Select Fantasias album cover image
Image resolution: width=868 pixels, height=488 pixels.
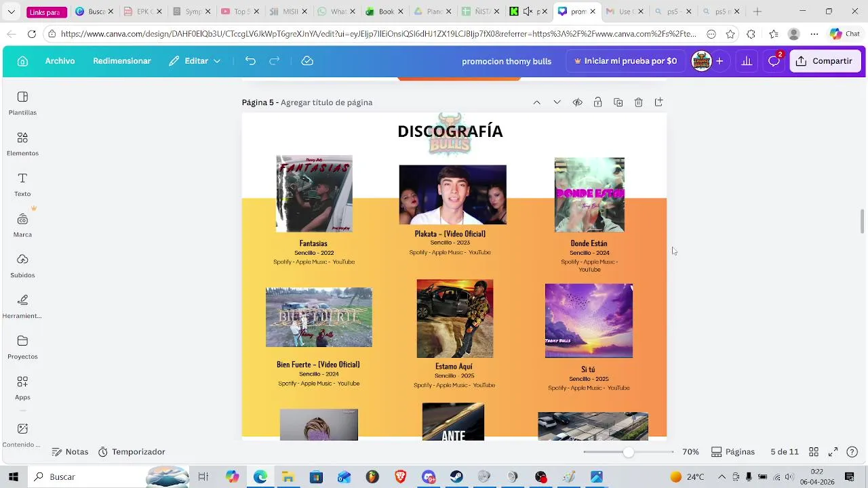[314, 194]
